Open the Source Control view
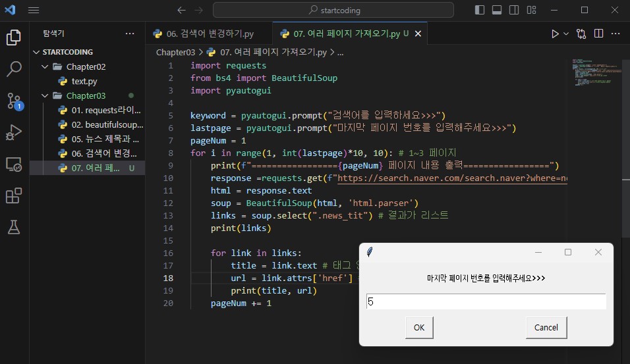 point(14,101)
